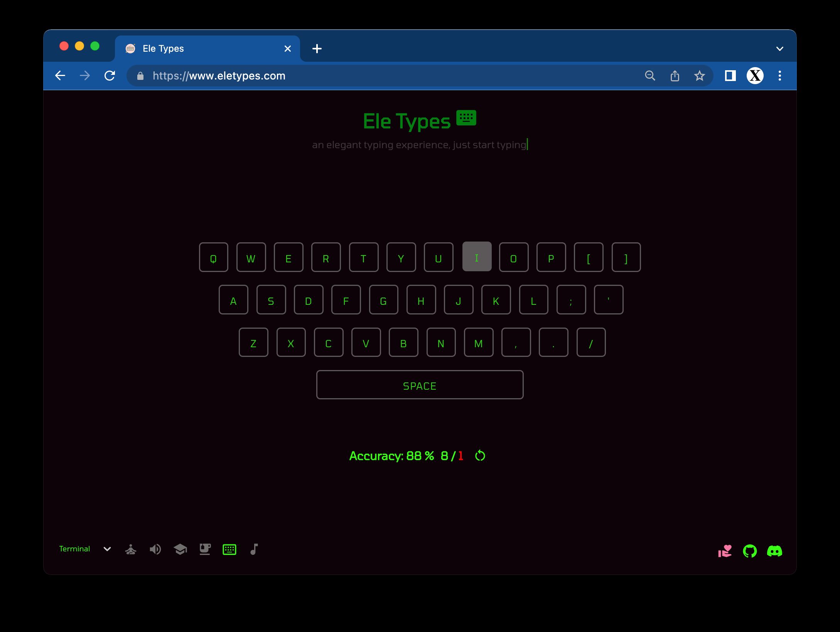This screenshot has width=840, height=632.
Task: Toggle the music note icon
Action: [x=254, y=549]
